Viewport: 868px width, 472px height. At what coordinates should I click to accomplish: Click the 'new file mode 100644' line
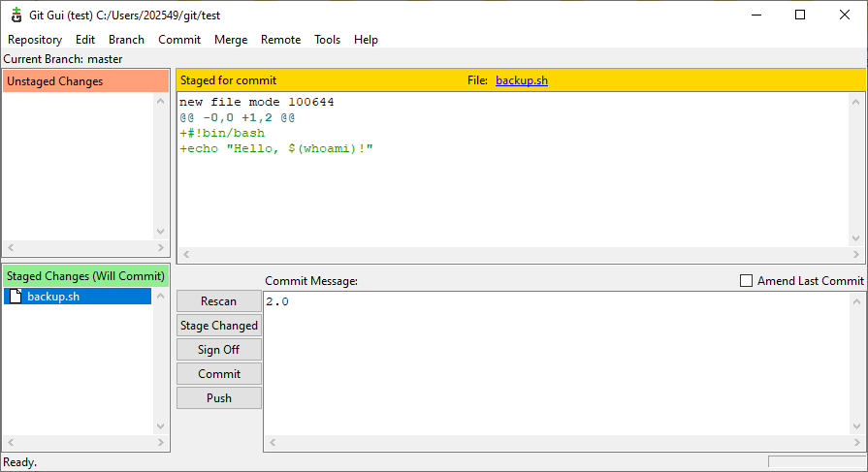pyautogui.click(x=256, y=102)
